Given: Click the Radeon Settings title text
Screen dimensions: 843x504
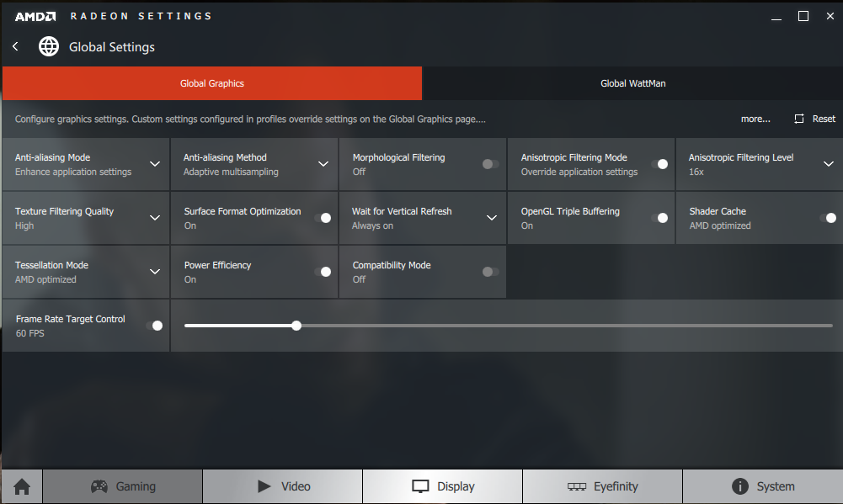Looking at the screenshot, I should click(x=141, y=16).
